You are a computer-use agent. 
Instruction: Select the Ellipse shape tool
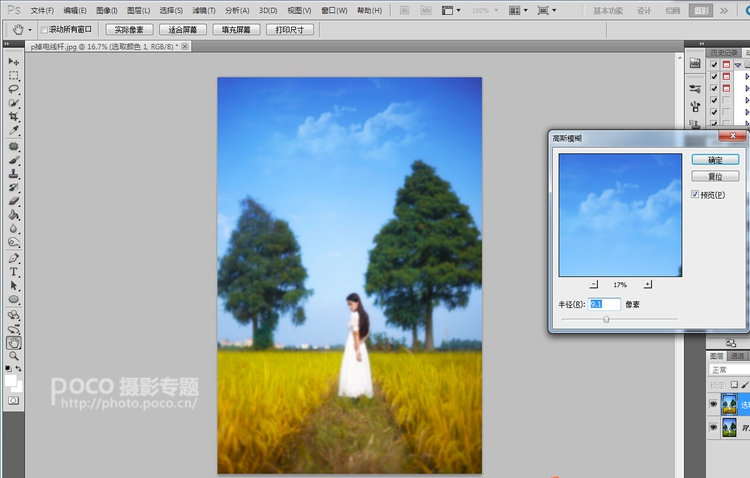coord(13,300)
